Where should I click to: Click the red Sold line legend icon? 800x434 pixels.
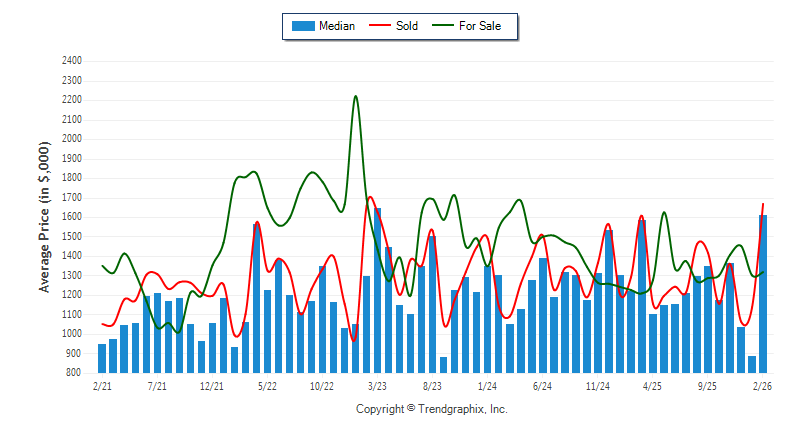coord(381,26)
